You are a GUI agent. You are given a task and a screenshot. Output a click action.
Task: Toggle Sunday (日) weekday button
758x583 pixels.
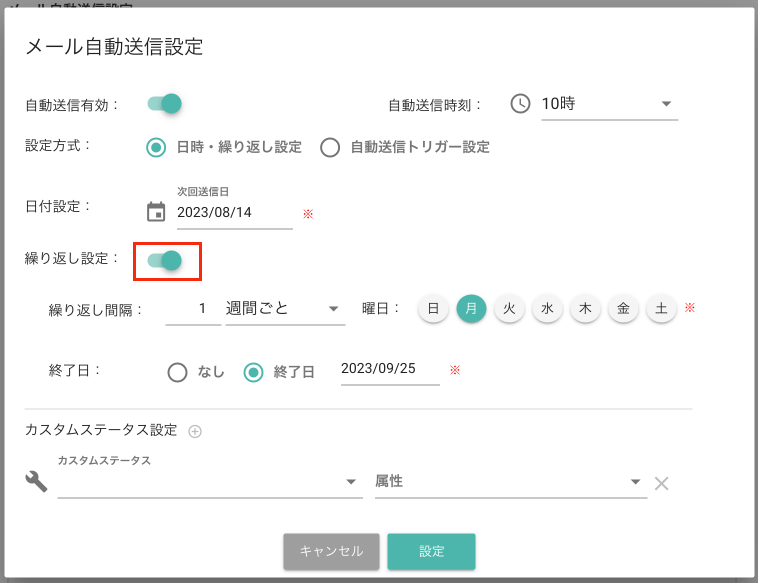pyautogui.click(x=433, y=308)
